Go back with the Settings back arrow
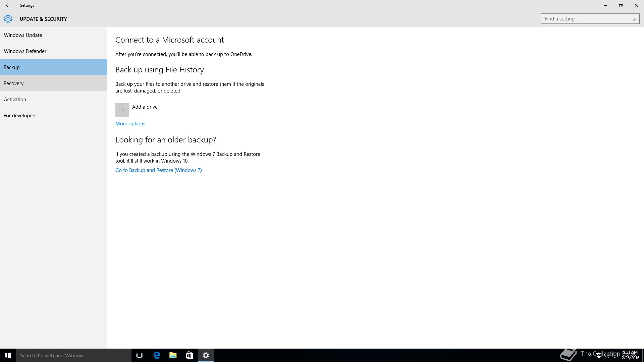The height and width of the screenshot is (362, 644). [x=8, y=5]
